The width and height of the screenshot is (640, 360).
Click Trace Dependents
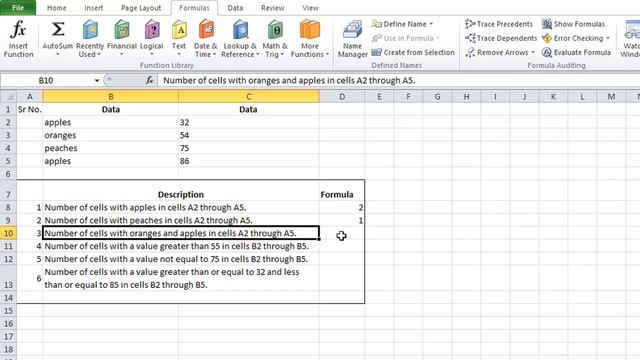[501, 38]
